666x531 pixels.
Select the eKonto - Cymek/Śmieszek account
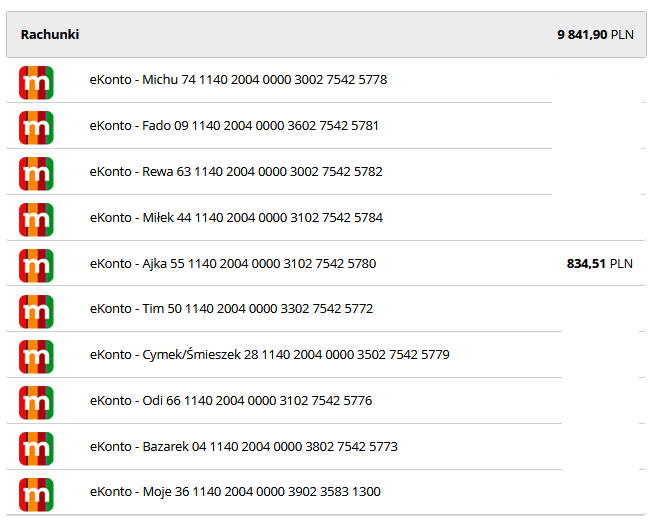click(x=269, y=355)
